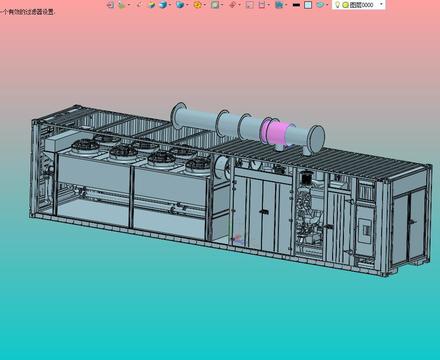Toggle the light bulb layer visibility icon

pyautogui.click(x=337, y=5)
